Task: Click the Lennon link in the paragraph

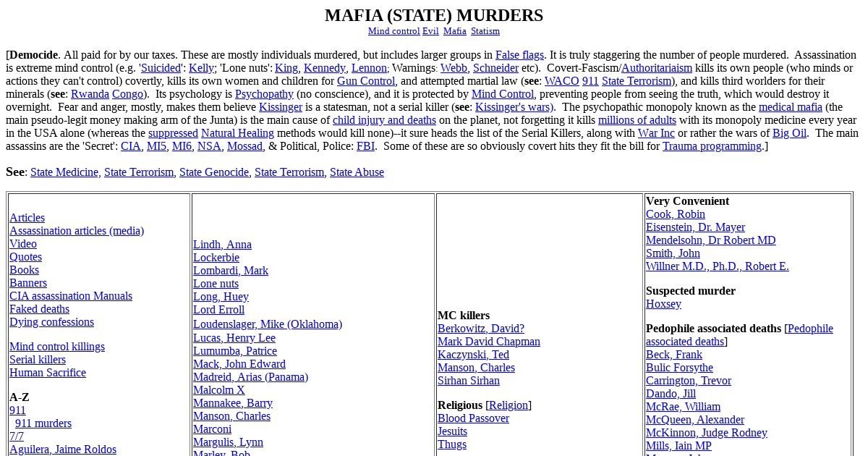Action: click(369, 68)
